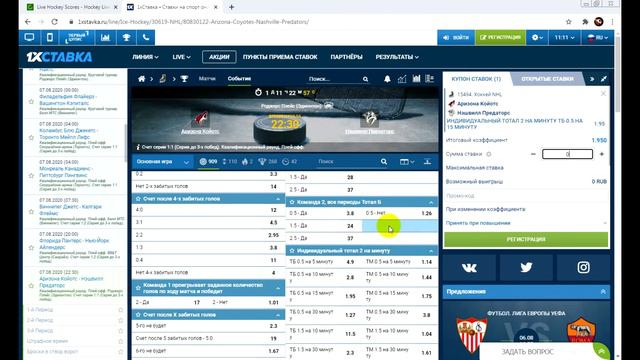Open the ОТКРЫТЫЕ СТАВКИ tab

(x=547, y=79)
